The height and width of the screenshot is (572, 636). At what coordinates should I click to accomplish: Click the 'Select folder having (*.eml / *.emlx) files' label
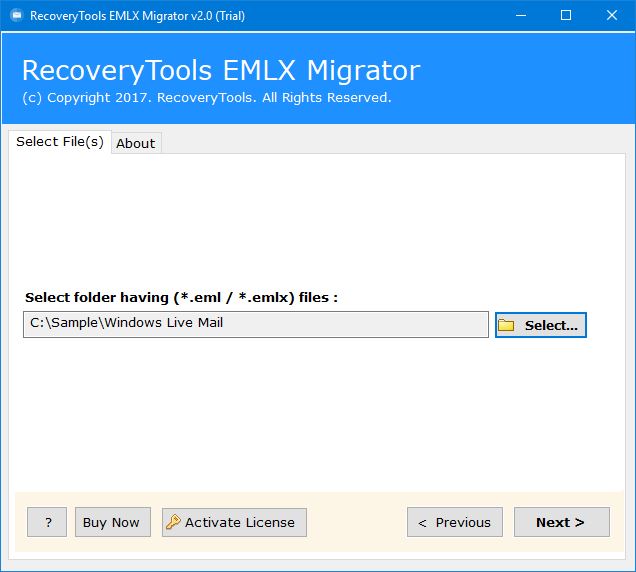[181, 297]
